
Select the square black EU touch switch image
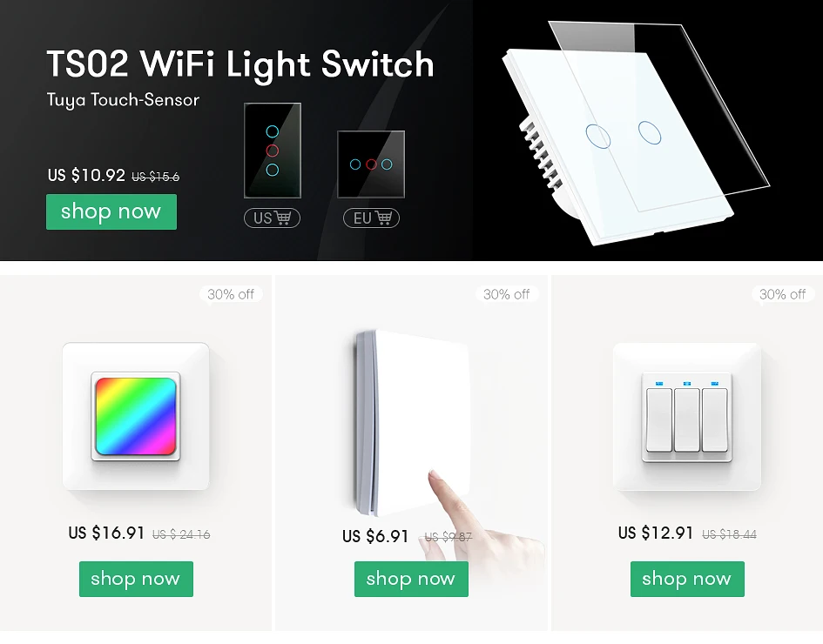click(x=371, y=164)
